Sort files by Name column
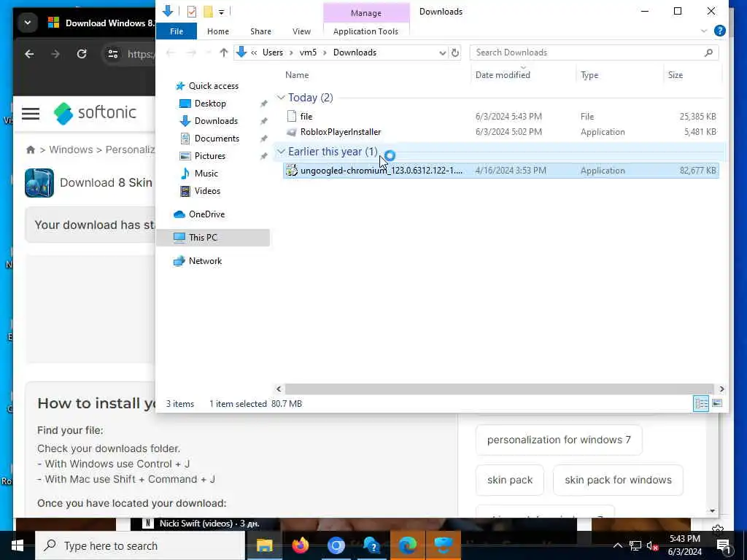Viewport: 747px width, 560px height. 297,75
